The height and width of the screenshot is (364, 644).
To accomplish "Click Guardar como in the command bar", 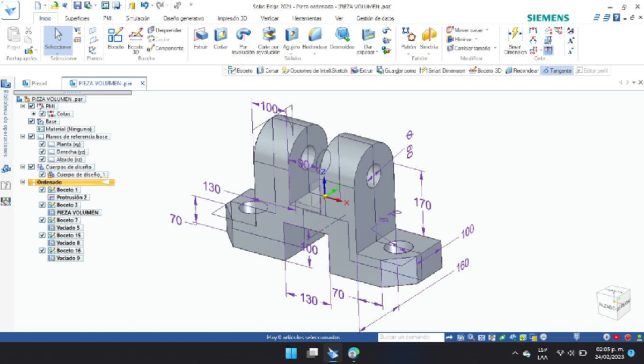I will coord(396,70).
